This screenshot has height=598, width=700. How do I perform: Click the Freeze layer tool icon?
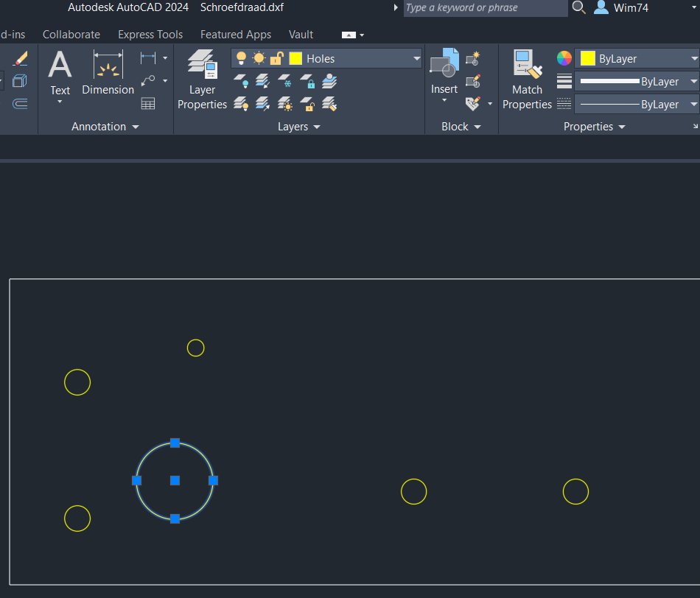(285, 81)
